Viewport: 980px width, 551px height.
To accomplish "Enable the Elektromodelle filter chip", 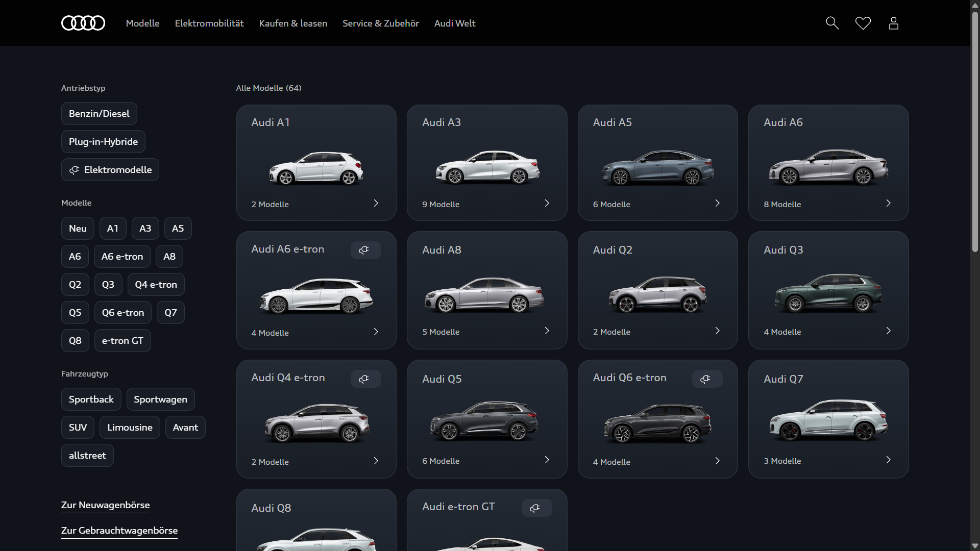I will pos(110,169).
